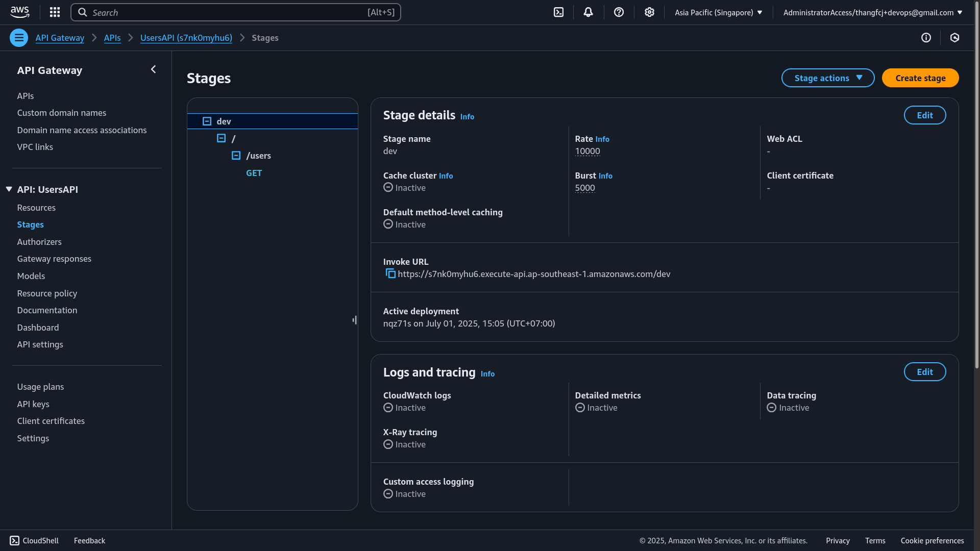Open Gateway responses
This screenshot has width=980, height=551.
point(54,259)
